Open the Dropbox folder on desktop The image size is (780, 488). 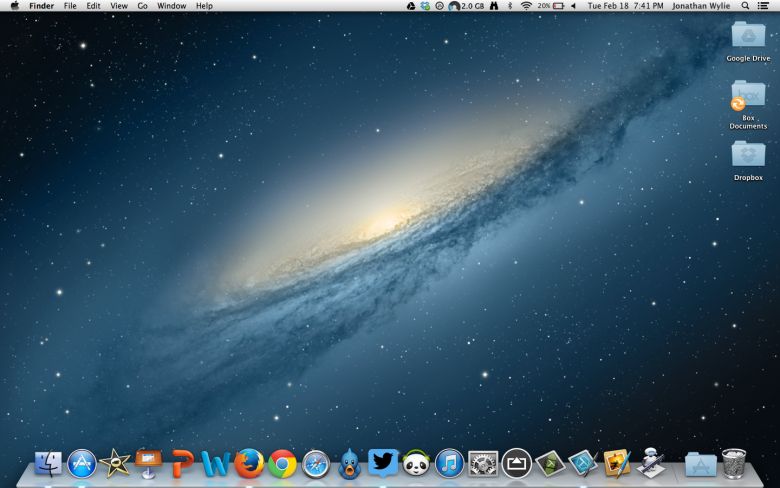[x=748, y=155]
